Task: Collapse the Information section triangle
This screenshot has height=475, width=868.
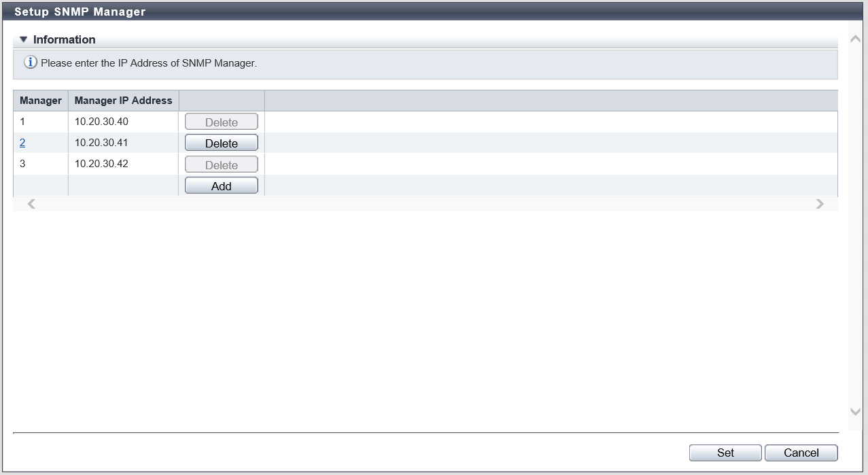Action: coord(24,39)
